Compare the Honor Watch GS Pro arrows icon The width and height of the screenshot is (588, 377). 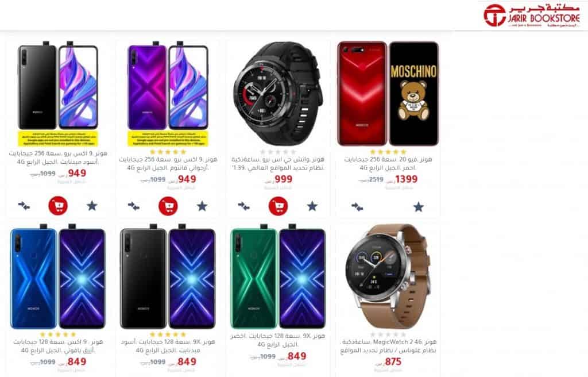coord(243,206)
